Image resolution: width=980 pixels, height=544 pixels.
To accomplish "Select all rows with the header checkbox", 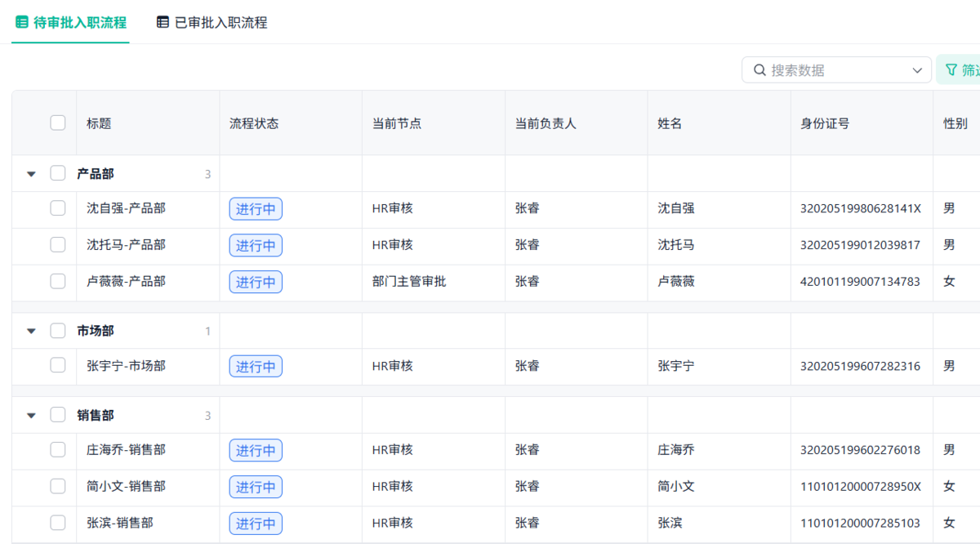I will [58, 123].
